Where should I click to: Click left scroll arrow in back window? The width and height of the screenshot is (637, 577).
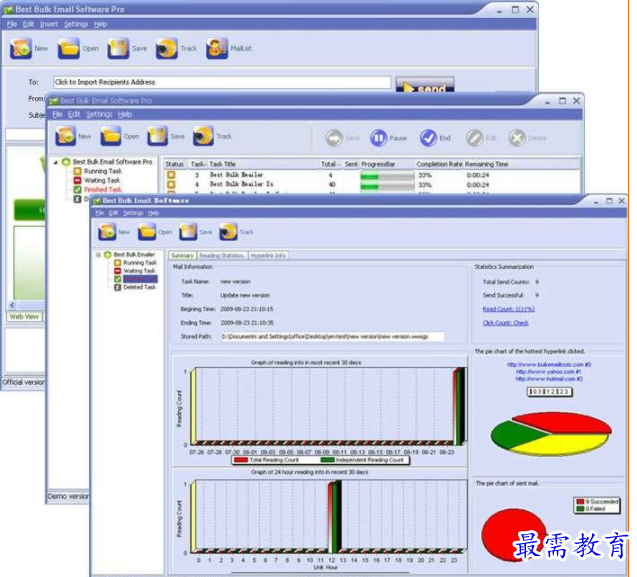tap(12, 305)
